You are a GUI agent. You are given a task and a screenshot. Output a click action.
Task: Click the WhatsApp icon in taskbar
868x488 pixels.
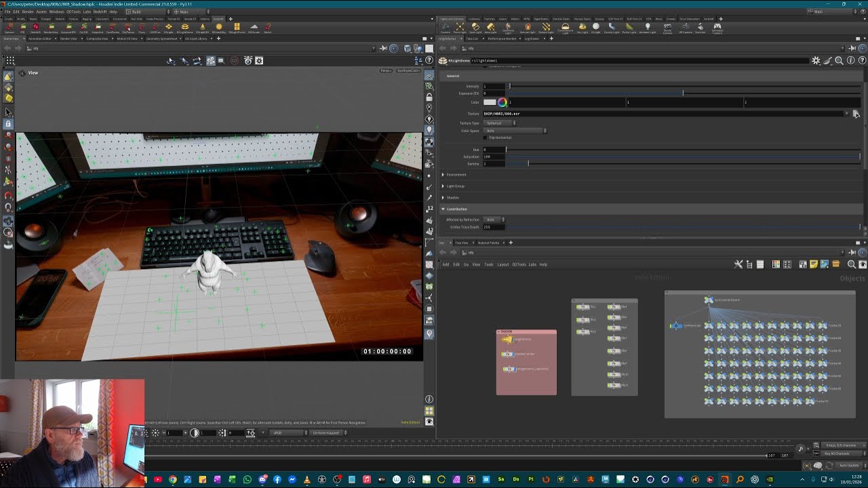247,479
